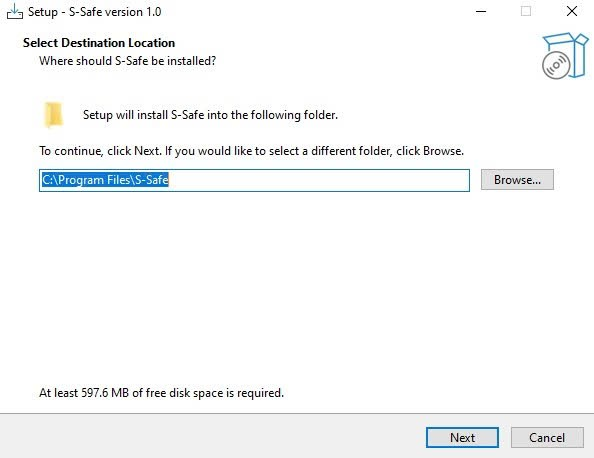Click the yellow folder icon
The width and height of the screenshot is (594, 458).
click(x=53, y=114)
